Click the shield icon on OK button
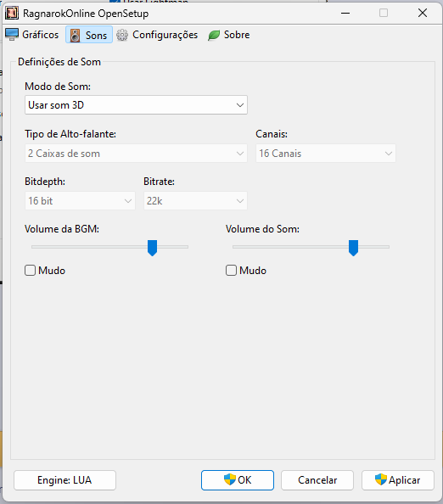 [x=229, y=479]
